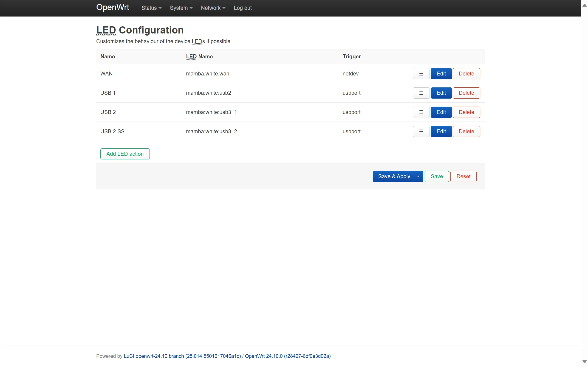Click the Save & Apply button
Screen dimensions: 588x367
(393, 176)
